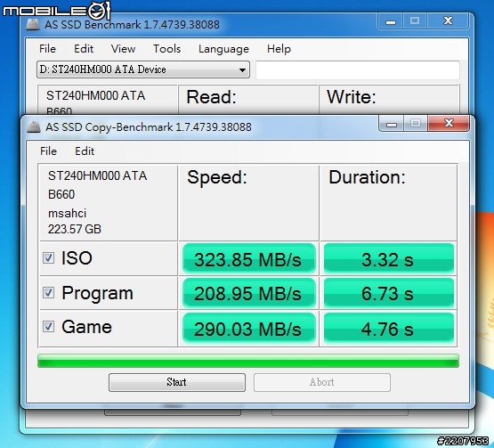The width and height of the screenshot is (494, 448).
Task: Click the empty text field beside drive dropdown
Action: coord(358,70)
